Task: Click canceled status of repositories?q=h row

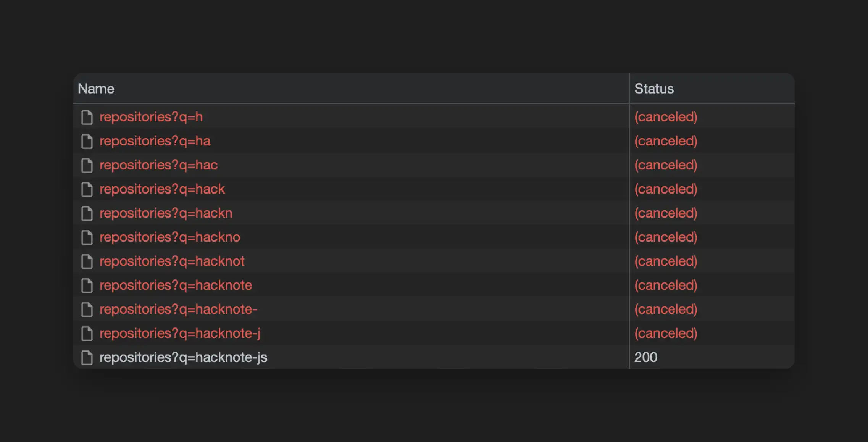Action: [x=666, y=117]
